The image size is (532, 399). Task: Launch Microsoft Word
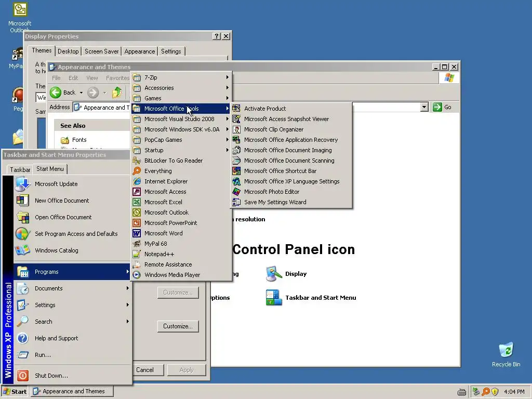coord(181,233)
